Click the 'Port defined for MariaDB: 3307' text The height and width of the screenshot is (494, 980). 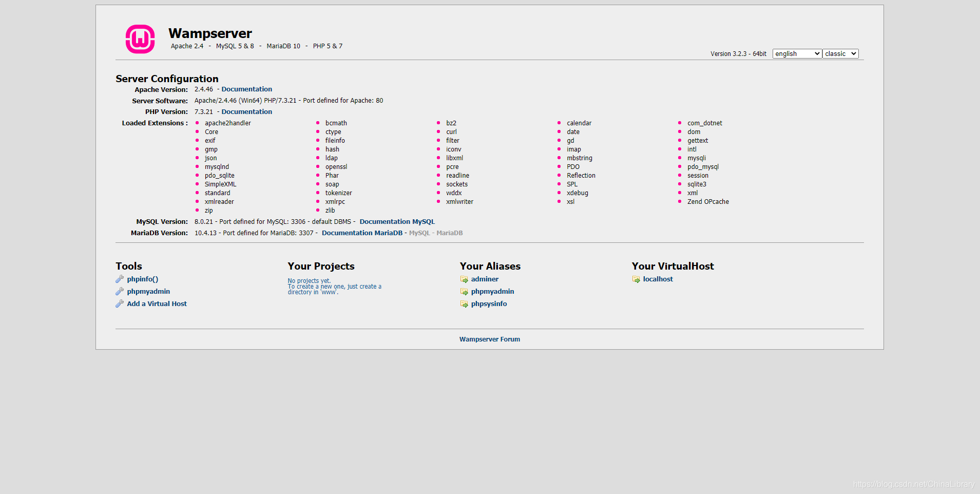[x=268, y=233]
